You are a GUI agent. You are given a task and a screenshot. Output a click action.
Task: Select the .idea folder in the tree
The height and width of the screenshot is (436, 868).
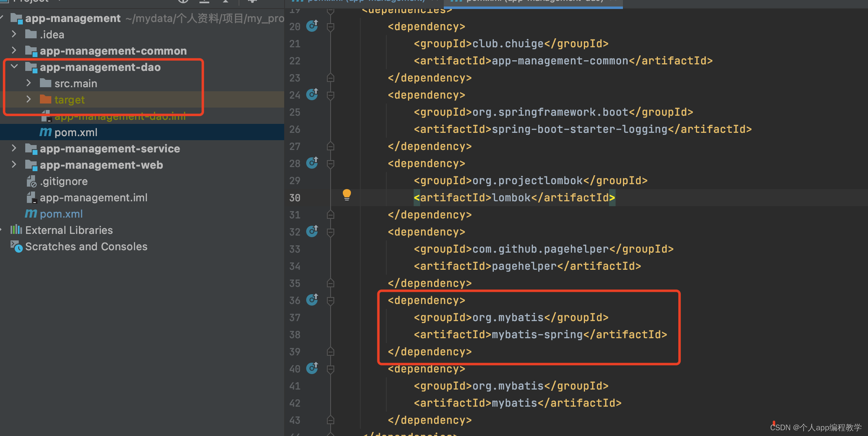[142, 35]
